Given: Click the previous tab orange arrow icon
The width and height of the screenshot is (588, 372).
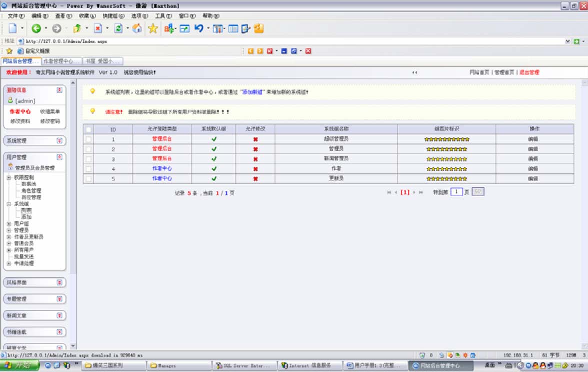Looking at the screenshot, I should coord(251,51).
